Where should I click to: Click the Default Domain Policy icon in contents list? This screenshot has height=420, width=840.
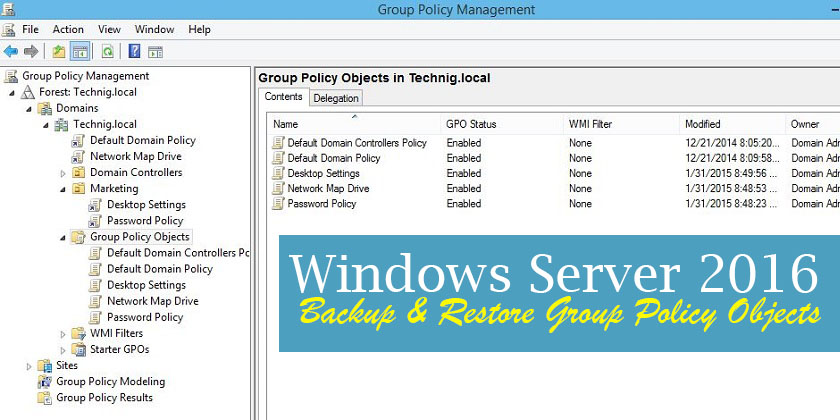pyautogui.click(x=278, y=158)
